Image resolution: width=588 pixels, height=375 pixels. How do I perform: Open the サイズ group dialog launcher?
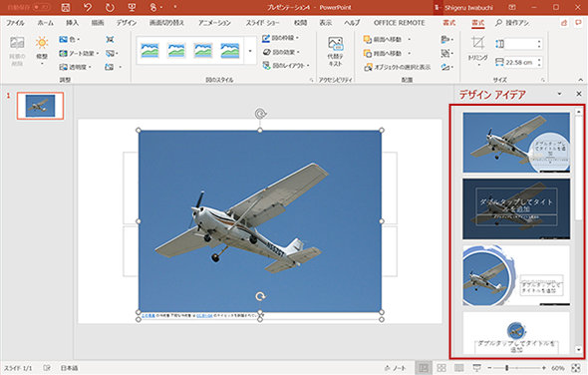click(542, 80)
